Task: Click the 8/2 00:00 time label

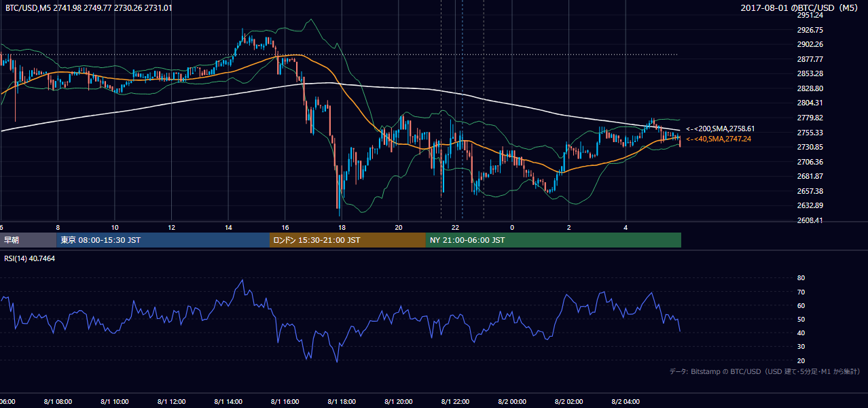Action: (x=512, y=401)
